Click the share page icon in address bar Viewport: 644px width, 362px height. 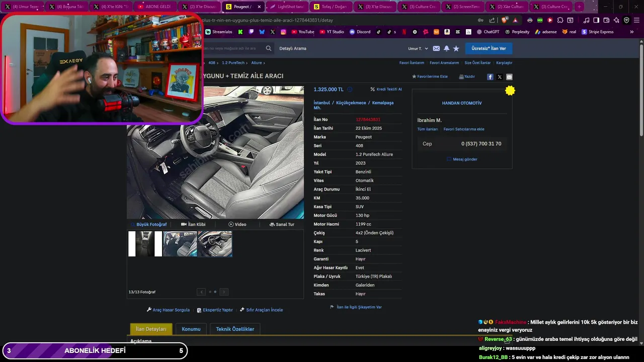tap(492, 20)
